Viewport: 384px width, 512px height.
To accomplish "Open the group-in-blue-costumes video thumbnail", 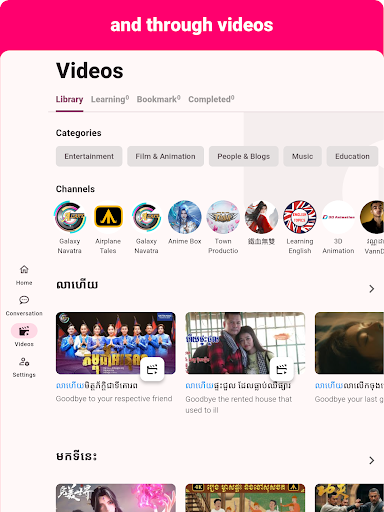I will (116, 343).
